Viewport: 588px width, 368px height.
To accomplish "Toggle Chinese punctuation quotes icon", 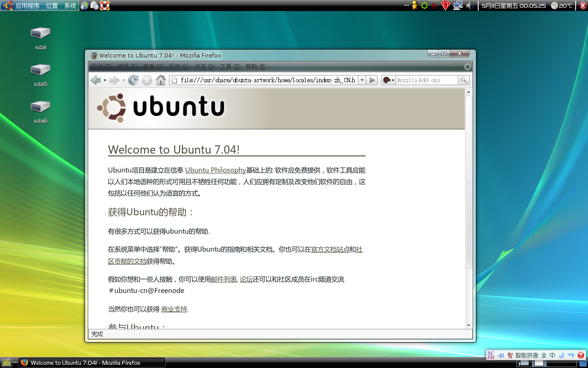I will pos(571,355).
